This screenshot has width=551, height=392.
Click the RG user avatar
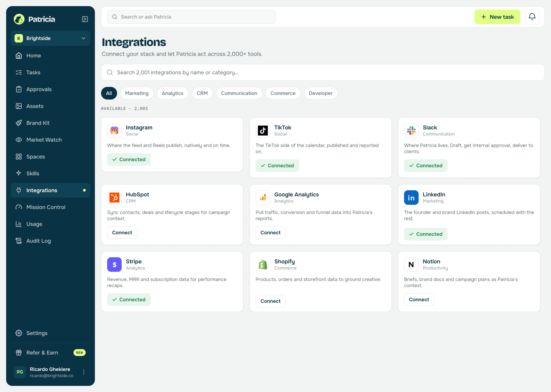click(20, 372)
